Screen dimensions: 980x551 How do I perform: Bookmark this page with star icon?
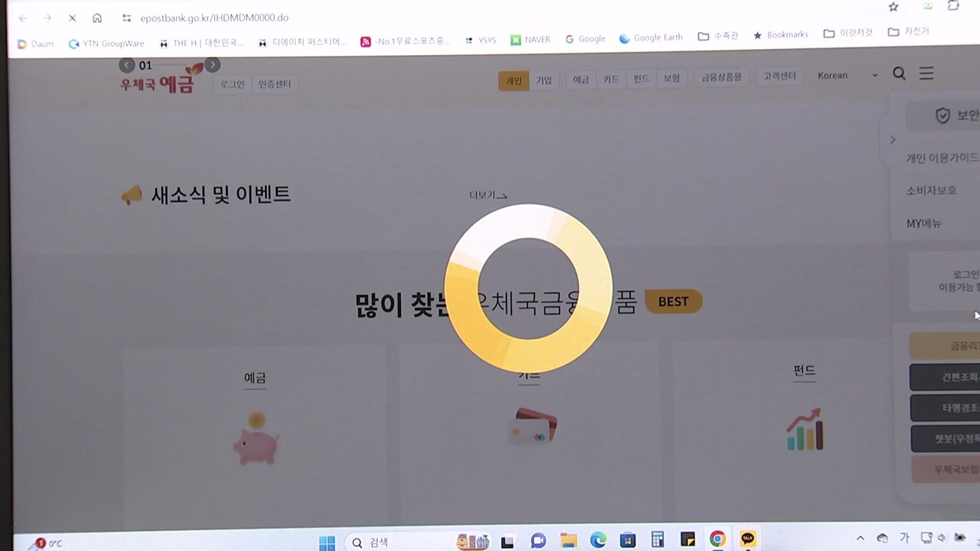point(893,7)
